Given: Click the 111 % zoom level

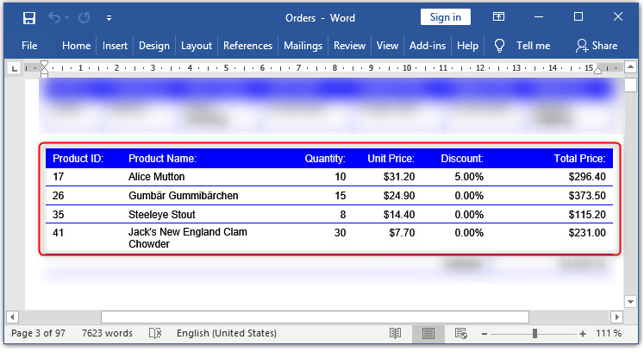Looking at the screenshot, I should [x=609, y=334].
